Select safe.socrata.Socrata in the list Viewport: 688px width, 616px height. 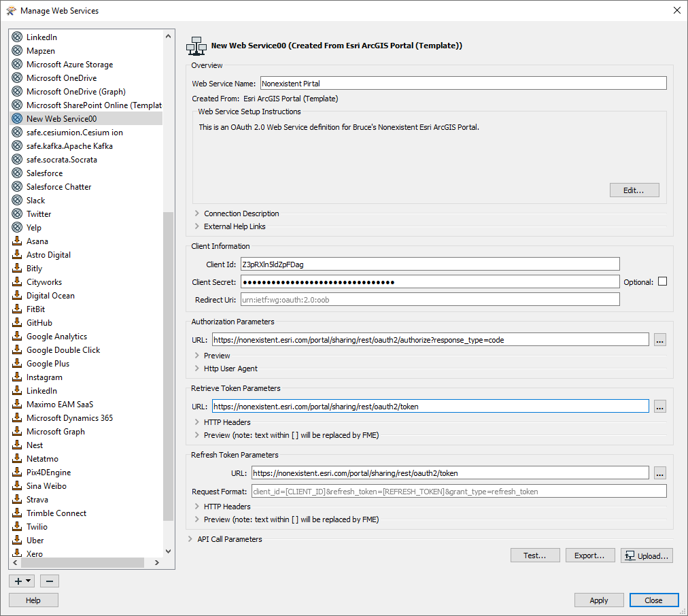[x=86, y=159]
